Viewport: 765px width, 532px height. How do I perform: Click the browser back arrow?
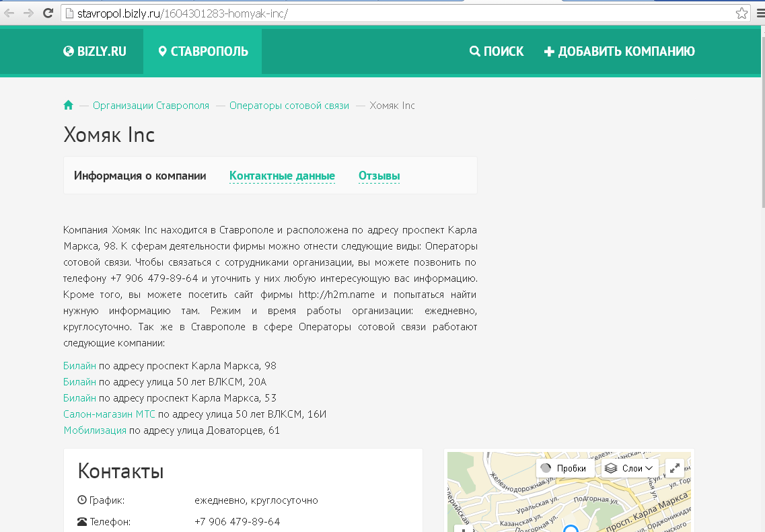pyautogui.click(x=9, y=13)
